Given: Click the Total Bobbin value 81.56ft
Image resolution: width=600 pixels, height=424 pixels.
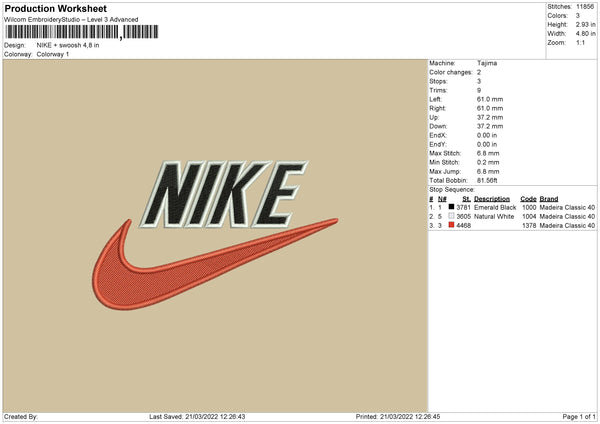Looking at the screenshot, I should [487, 180].
